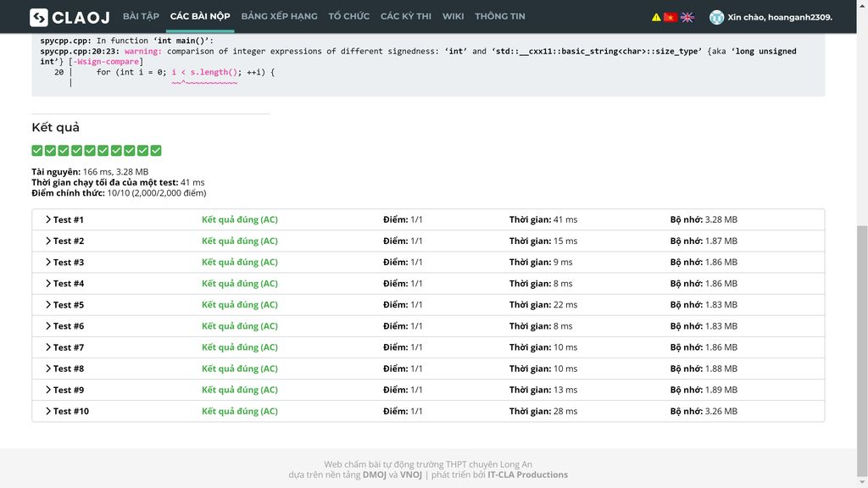Click 'Bộ nhớ: 3.28 MB' in Test #1
Viewport: 868px width, 488px height.
704,219
